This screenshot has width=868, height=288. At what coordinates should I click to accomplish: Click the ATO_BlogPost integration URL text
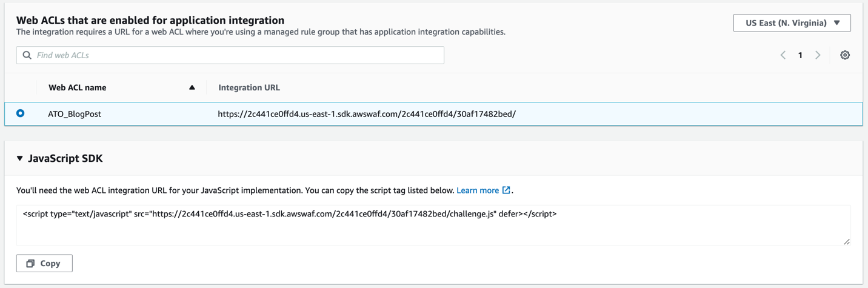[x=367, y=114]
